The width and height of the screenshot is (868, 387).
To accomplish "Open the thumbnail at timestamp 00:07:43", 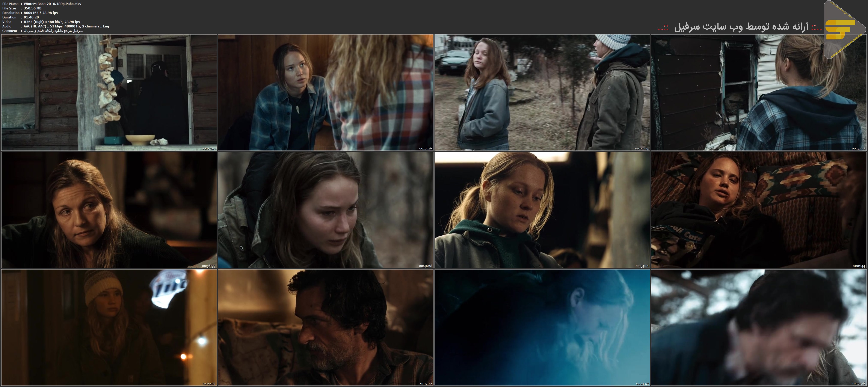I will click(109, 92).
